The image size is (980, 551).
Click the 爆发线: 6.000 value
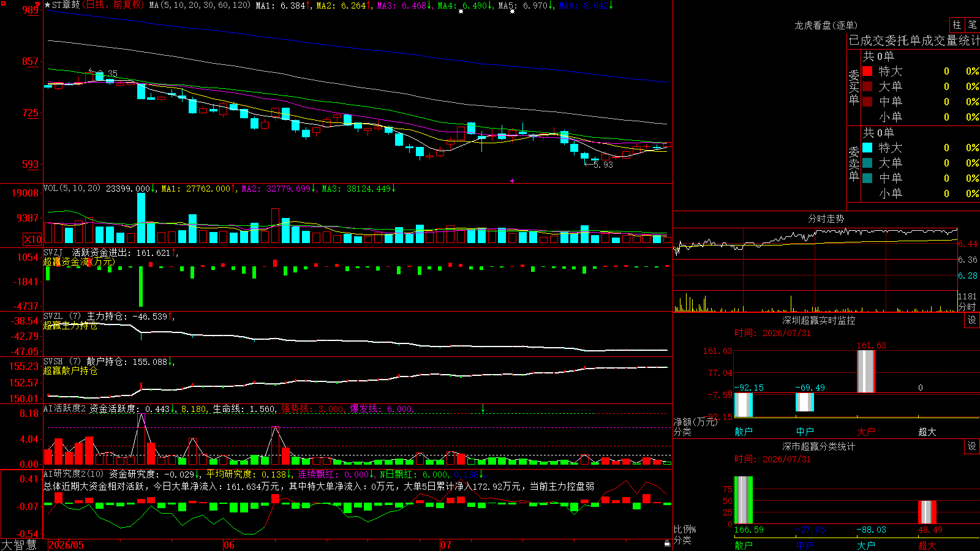click(381, 408)
